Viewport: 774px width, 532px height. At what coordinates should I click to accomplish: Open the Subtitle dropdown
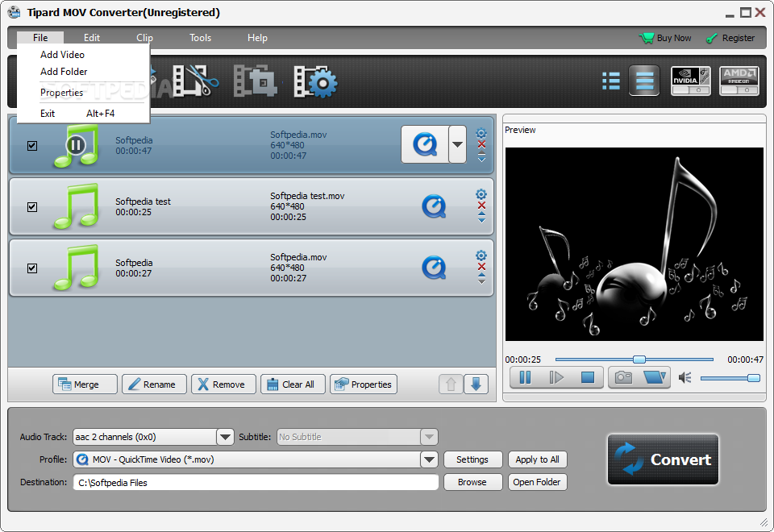(429, 437)
